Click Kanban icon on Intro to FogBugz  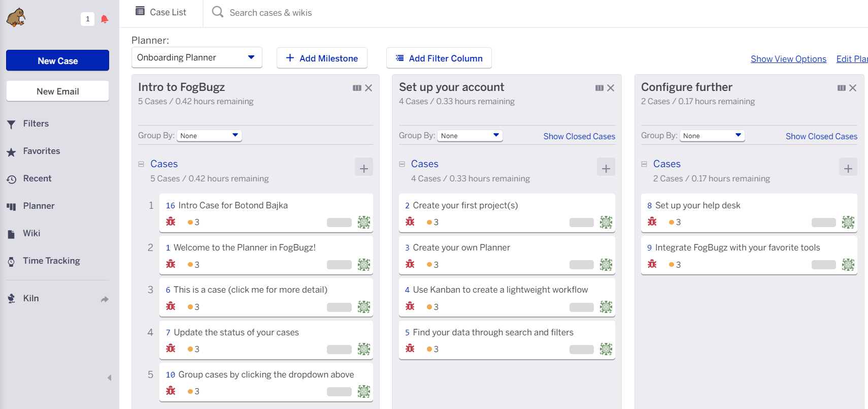coord(357,88)
